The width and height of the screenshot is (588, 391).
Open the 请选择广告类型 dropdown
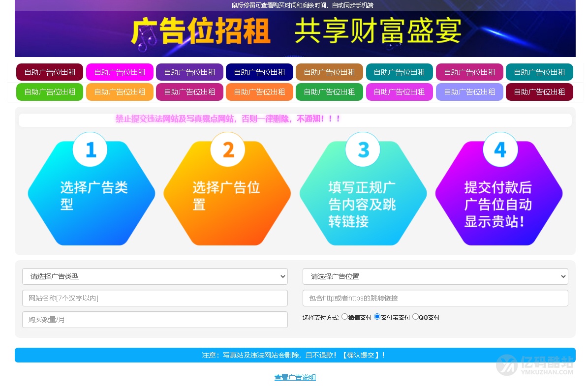point(155,276)
